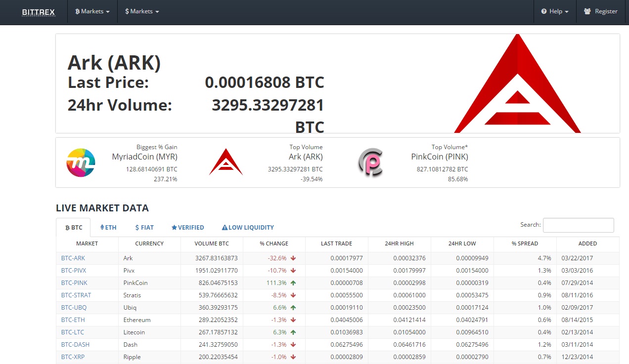Click Ark volume value 3267.83163873
Screen dimensions: 629x364
pyautogui.click(x=217, y=258)
